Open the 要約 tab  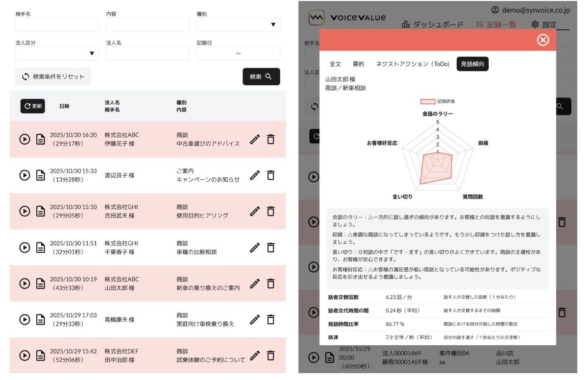tap(359, 64)
